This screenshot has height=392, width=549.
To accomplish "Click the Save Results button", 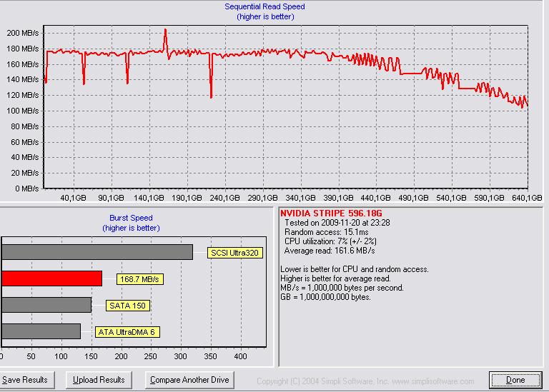I will coord(26,380).
